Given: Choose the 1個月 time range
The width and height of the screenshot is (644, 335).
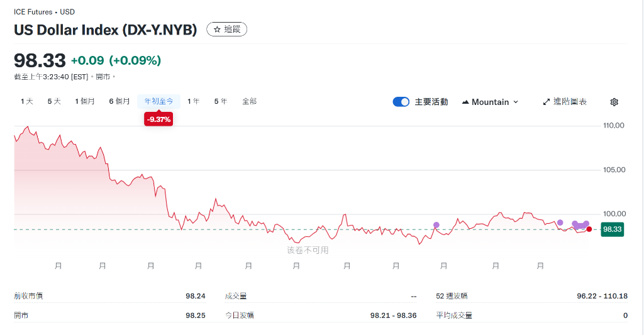Looking at the screenshot, I should pos(85,101).
